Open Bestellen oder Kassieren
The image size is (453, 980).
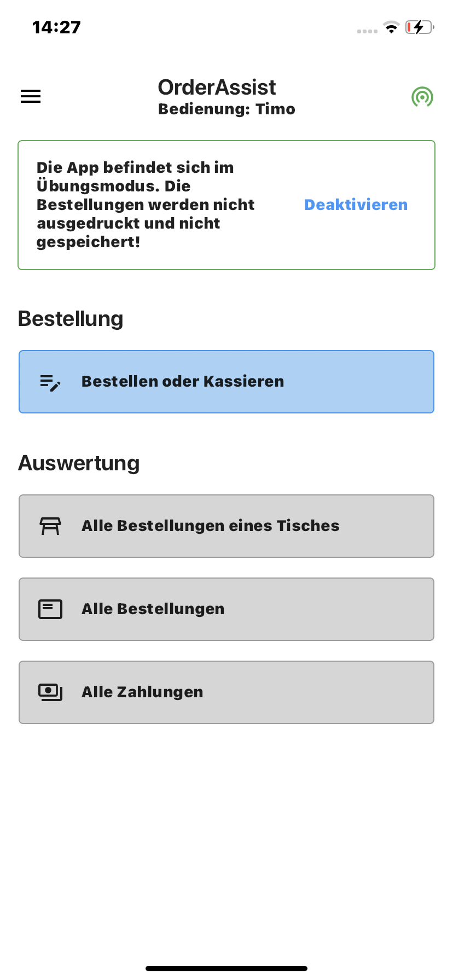226,382
